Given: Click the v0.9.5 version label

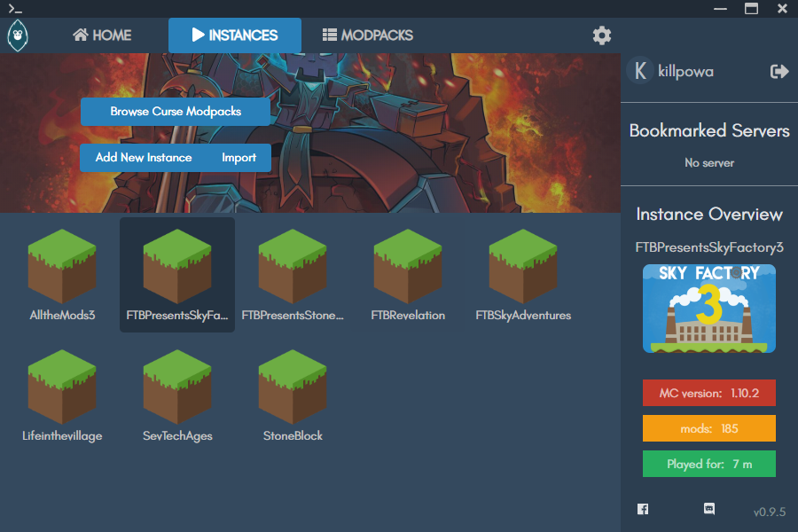Looking at the screenshot, I should 770,512.
